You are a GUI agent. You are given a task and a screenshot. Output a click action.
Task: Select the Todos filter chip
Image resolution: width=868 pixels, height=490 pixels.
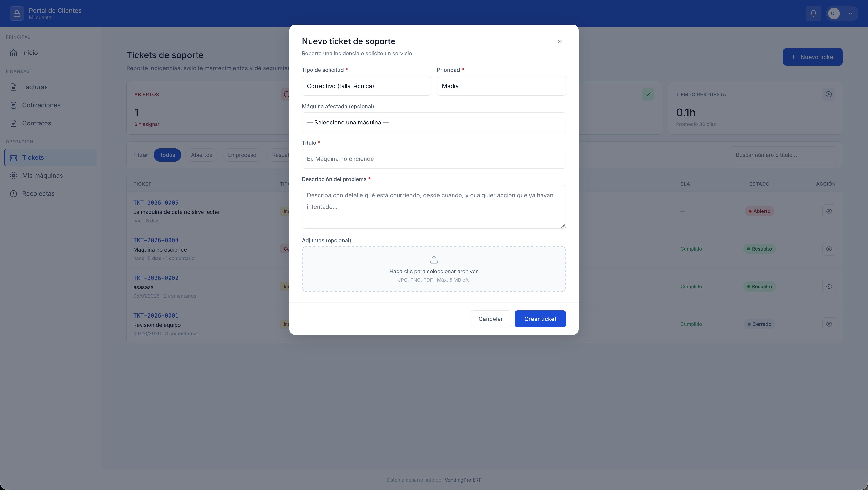[x=167, y=155]
